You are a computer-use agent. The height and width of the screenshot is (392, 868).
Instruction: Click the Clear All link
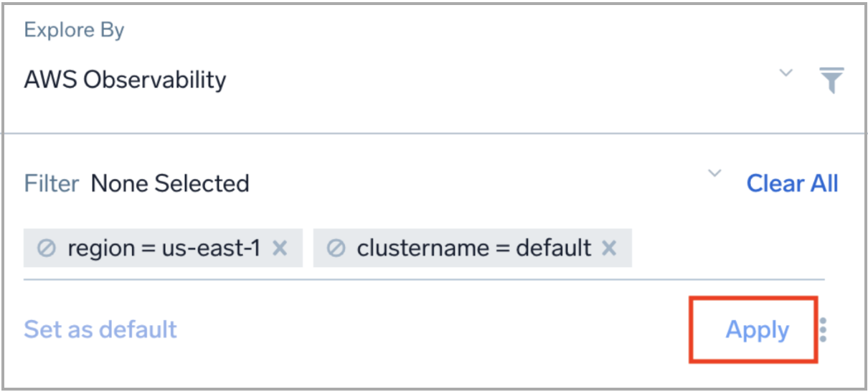pos(792,184)
